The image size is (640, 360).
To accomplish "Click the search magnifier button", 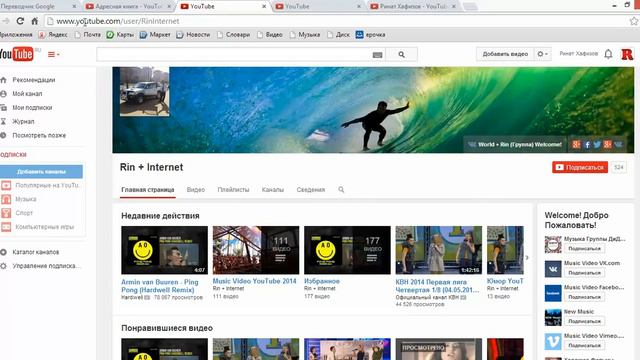I will point(401,54).
